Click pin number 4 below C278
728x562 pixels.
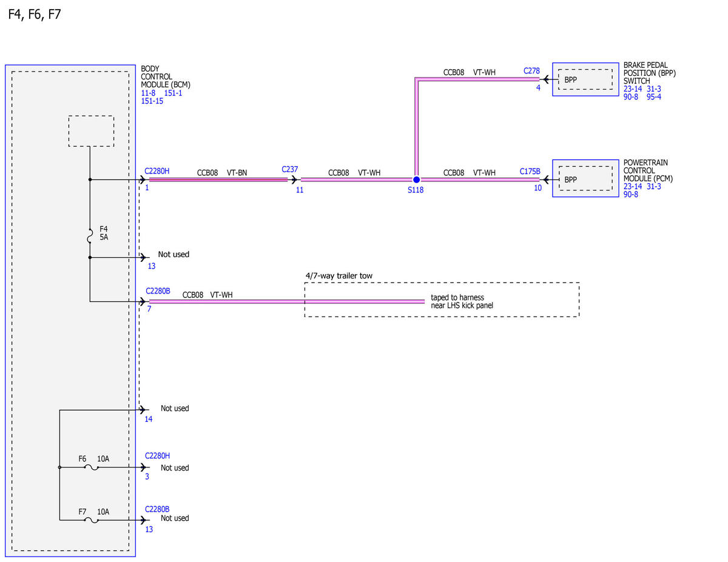click(x=538, y=88)
